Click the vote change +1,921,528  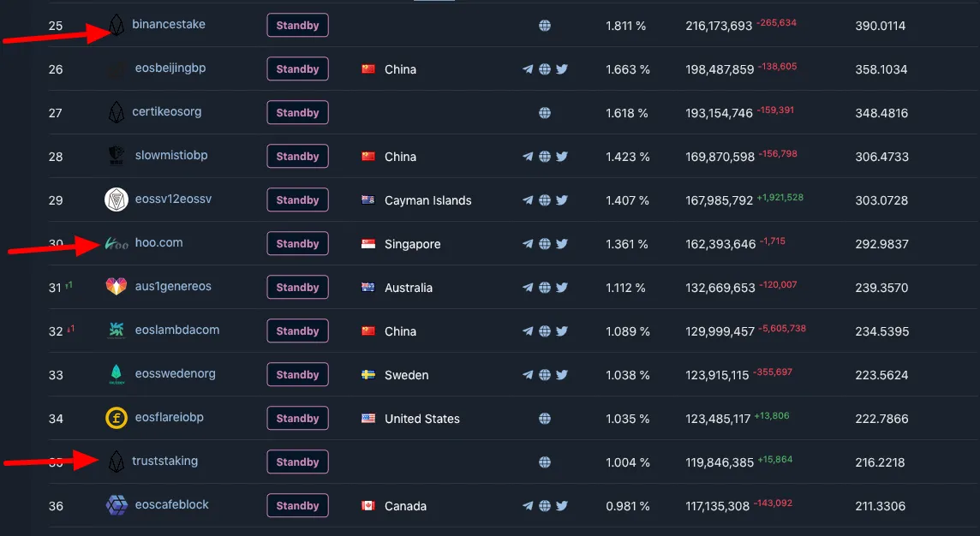[780, 198]
